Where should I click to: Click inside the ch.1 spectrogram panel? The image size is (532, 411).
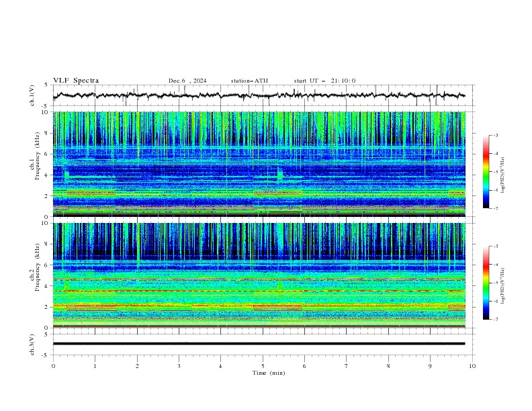tap(259, 164)
